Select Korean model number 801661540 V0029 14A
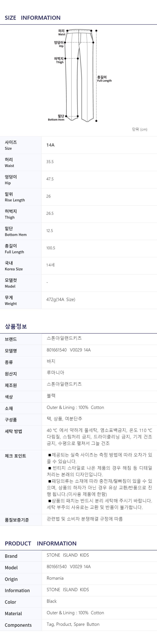The width and height of the screenshot is (157, 644). coord(69,350)
